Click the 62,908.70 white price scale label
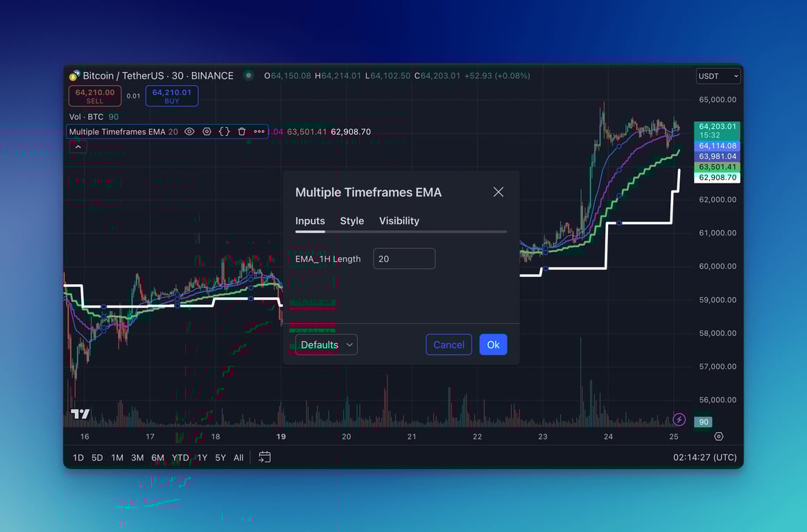The image size is (807, 532). click(x=717, y=178)
